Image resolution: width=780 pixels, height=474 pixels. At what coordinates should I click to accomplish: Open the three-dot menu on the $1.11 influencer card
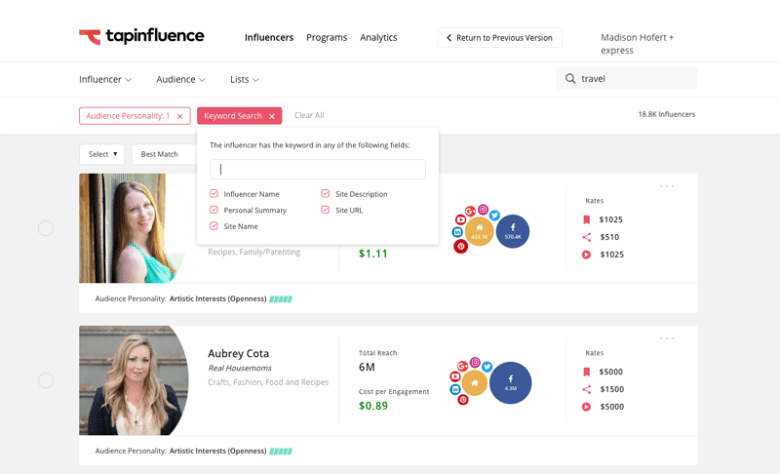point(667,186)
